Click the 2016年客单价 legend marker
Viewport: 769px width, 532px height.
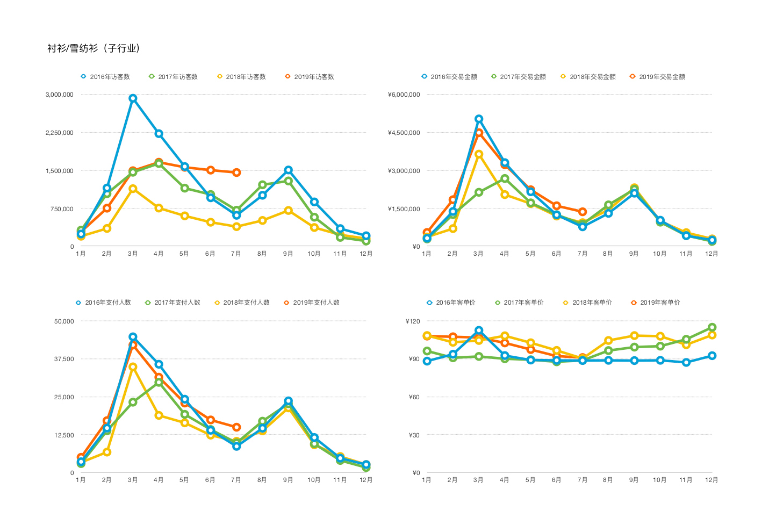(x=429, y=303)
